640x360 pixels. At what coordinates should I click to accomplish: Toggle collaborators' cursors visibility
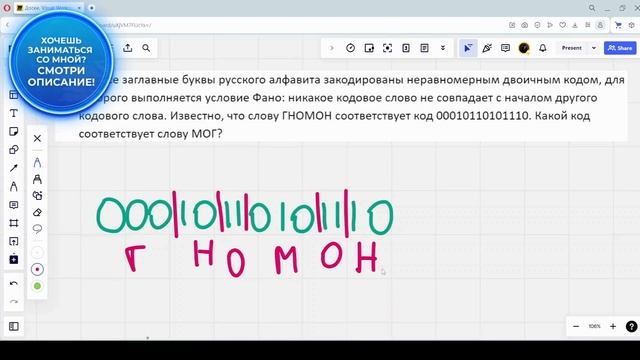468,48
